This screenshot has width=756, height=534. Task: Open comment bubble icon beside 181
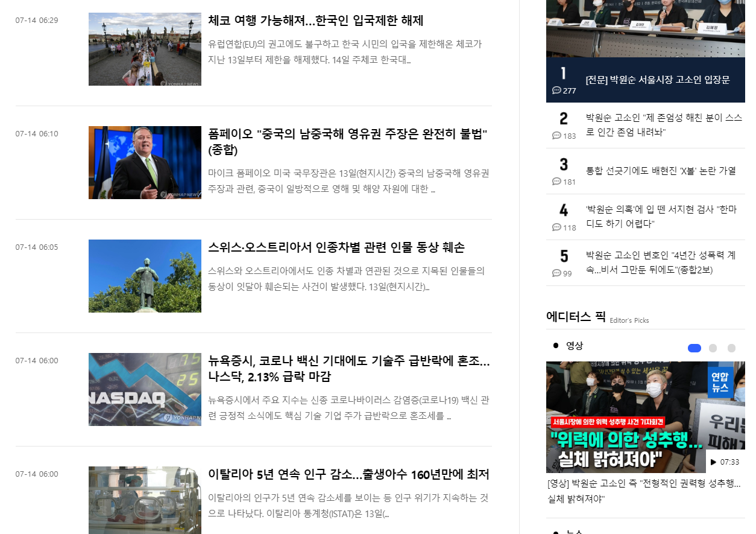tap(556, 182)
